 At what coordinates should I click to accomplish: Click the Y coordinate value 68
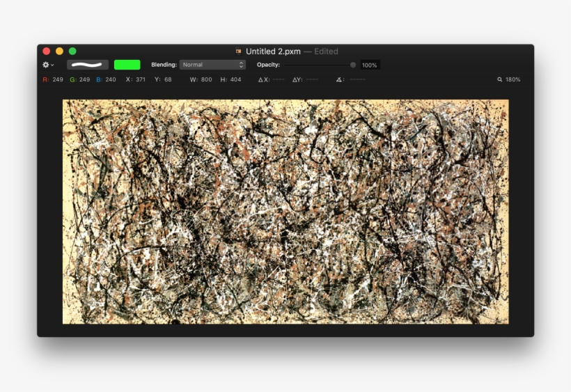168,79
